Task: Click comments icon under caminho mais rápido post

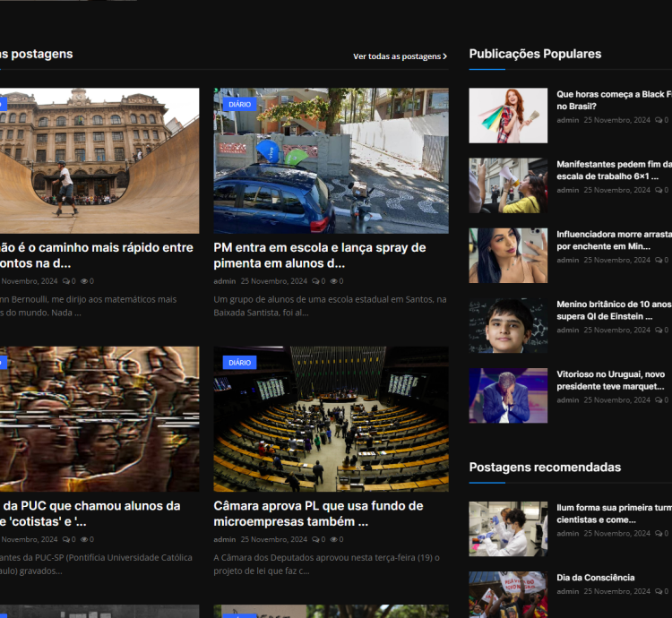Action: pos(66,281)
